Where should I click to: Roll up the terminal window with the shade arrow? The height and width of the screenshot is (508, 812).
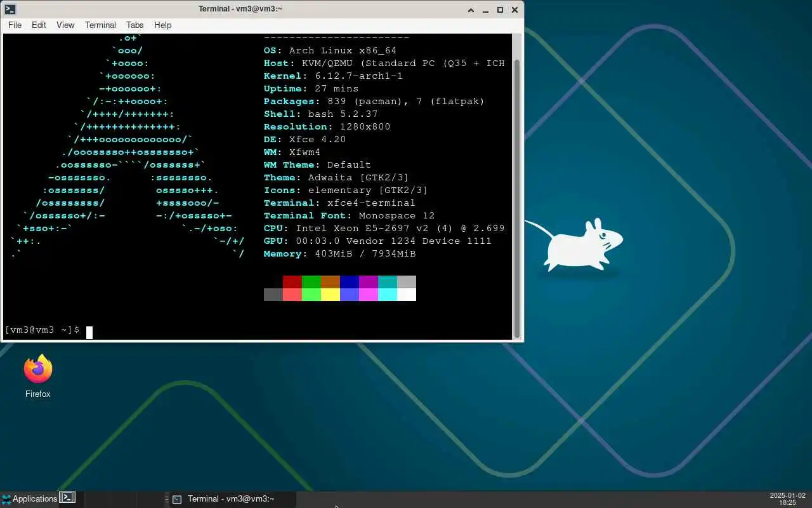[x=471, y=10]
